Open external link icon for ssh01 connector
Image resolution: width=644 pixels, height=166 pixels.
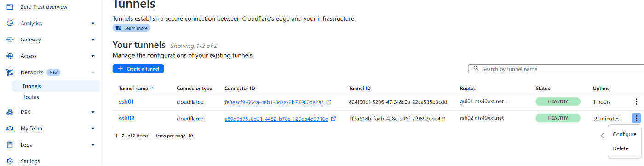click(x=329, y=102)
